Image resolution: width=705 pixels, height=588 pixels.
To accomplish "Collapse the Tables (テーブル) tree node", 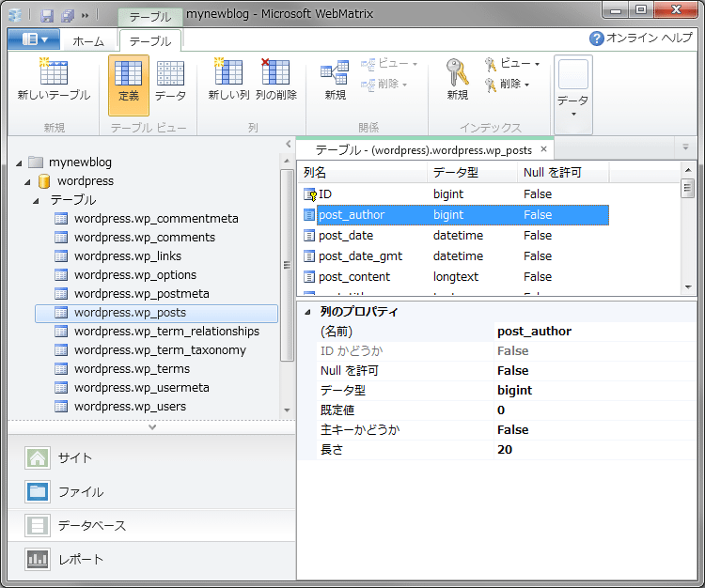I will pyautogui.click(x=37, y=201).
